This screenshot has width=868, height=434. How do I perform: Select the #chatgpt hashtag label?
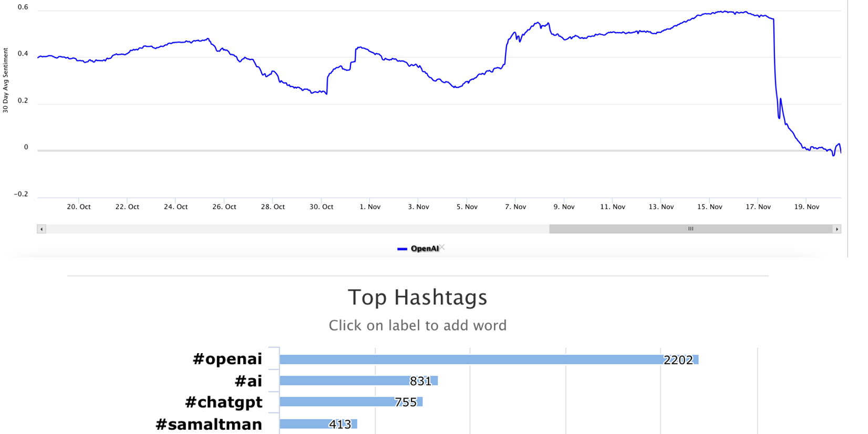[x=223, y=402]
